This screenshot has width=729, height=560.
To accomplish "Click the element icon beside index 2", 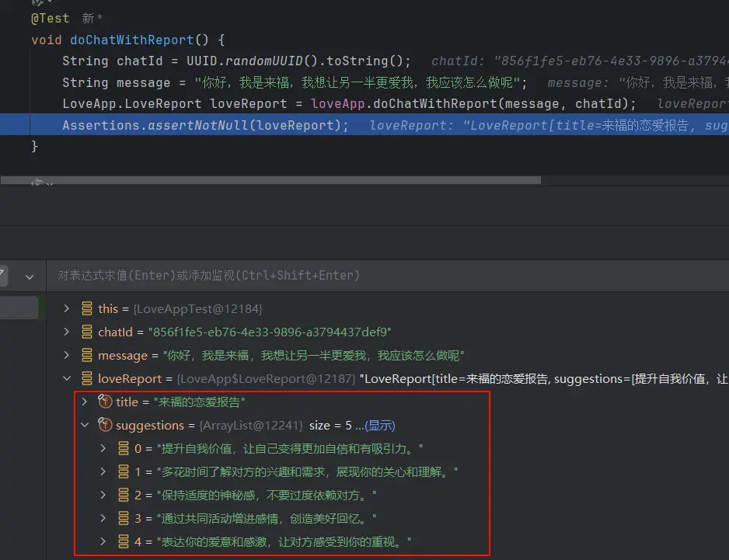I will [124, 495].
